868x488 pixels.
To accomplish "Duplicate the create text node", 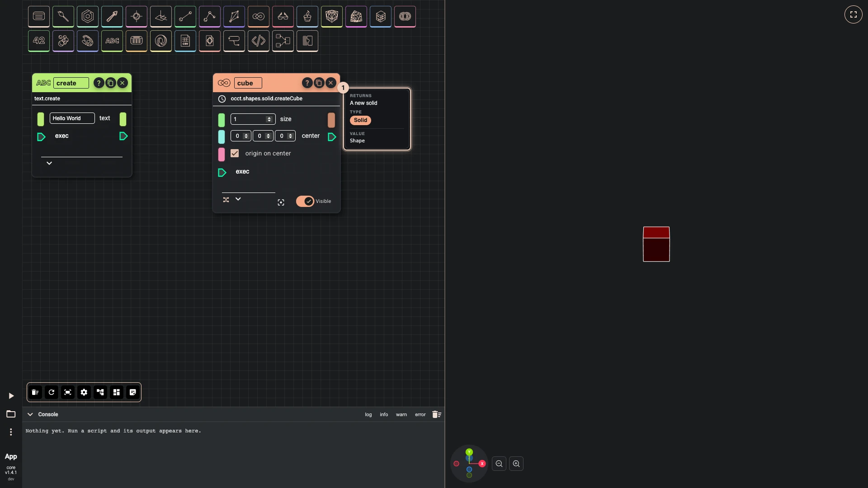I will [111, 83].
